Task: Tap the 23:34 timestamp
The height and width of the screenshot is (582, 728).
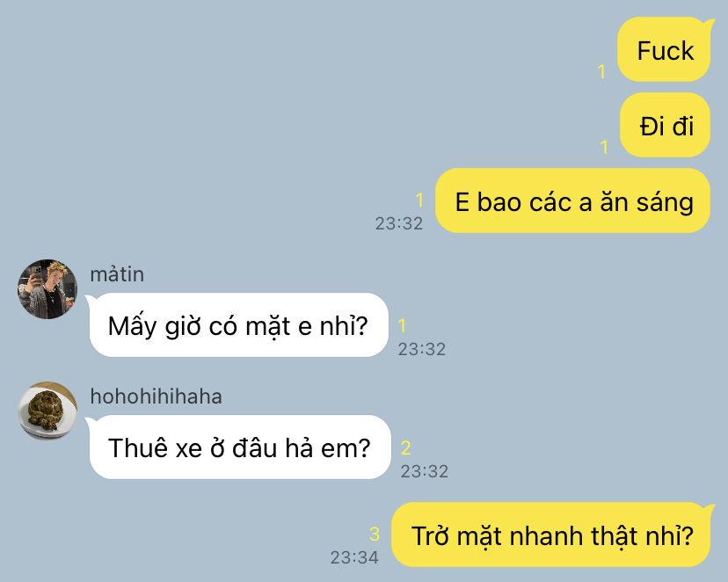Action: [x=354, y=557]
